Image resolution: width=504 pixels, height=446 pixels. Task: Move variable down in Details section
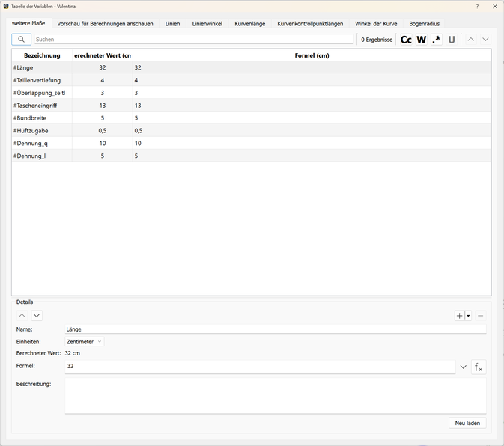pyautogui.click(x=37, y=315)
